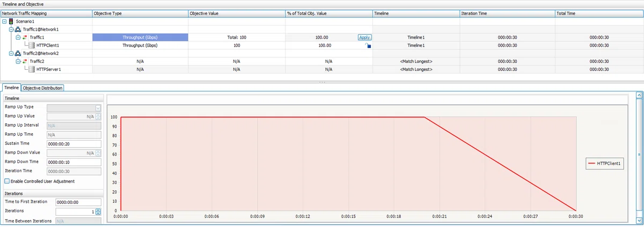Toggle the lock icon in HTTPClient1 row
This screenshot has width=644, height=227.
point(368,46)
